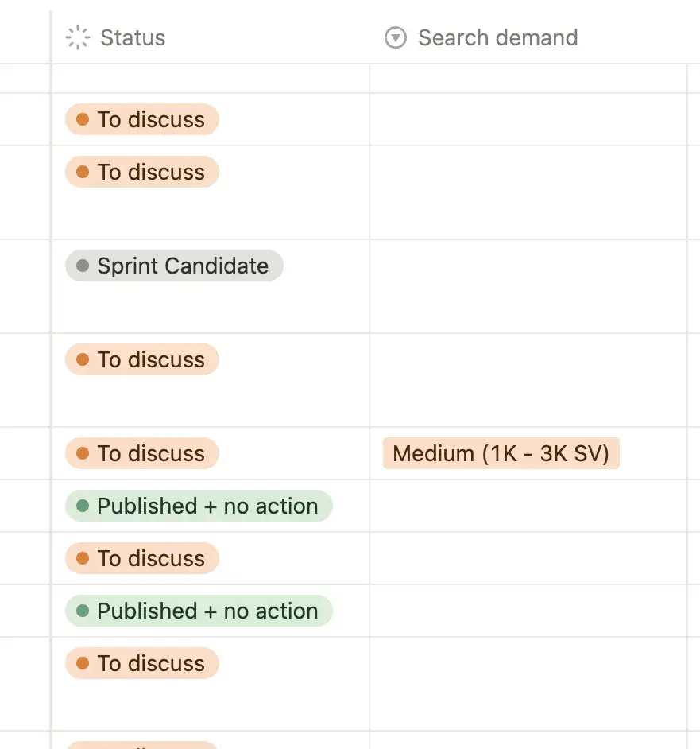Image resolution: width=700 pixels, height=749 pixels.
Task: Click empty Search demand cell beside topmost To discuss
Action: (528, 120)
